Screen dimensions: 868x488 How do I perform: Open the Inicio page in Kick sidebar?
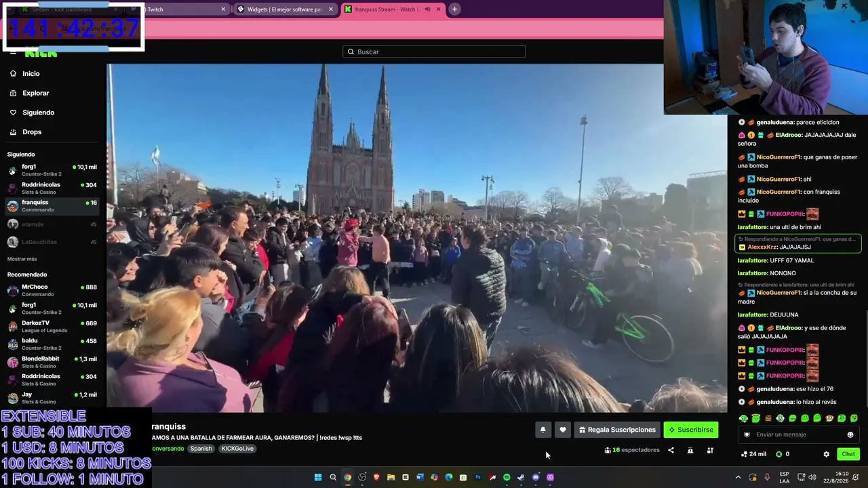[x=31, y=73]
